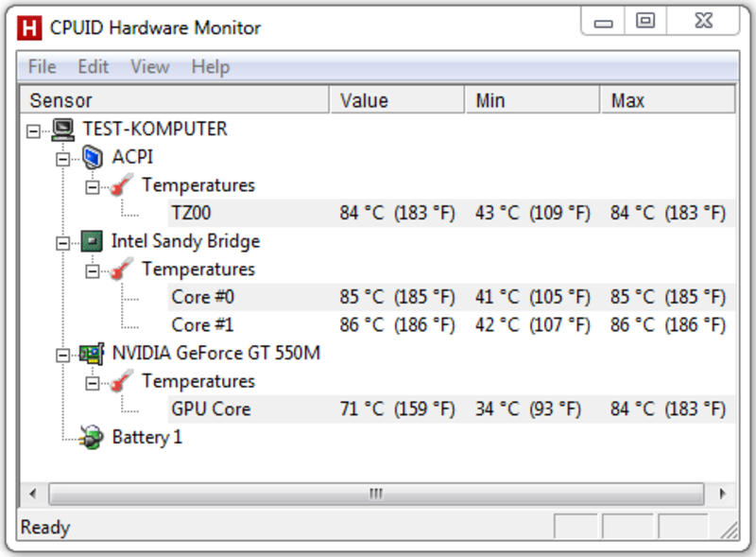Open the Edit menu

click(93, 66)
